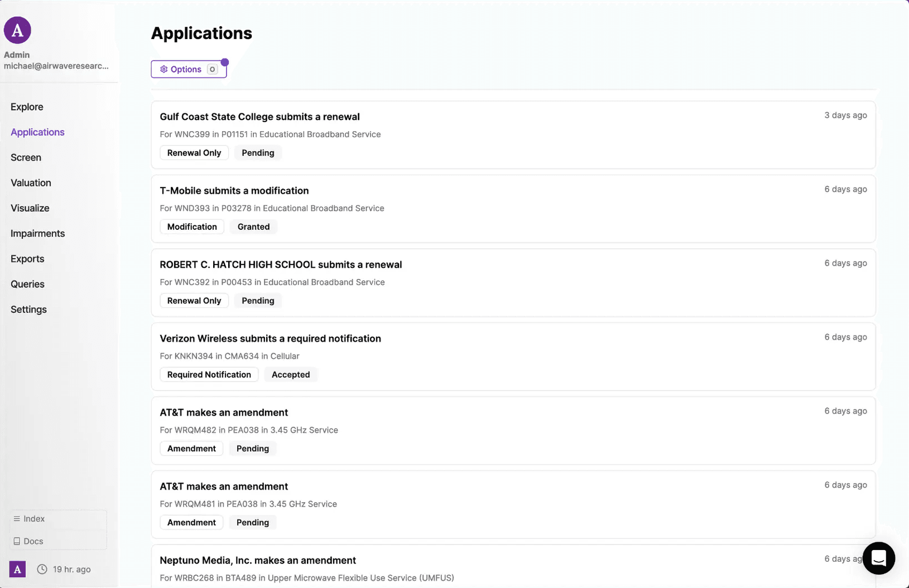Open Gulf Coast State College renewal application

click(513, 135)
